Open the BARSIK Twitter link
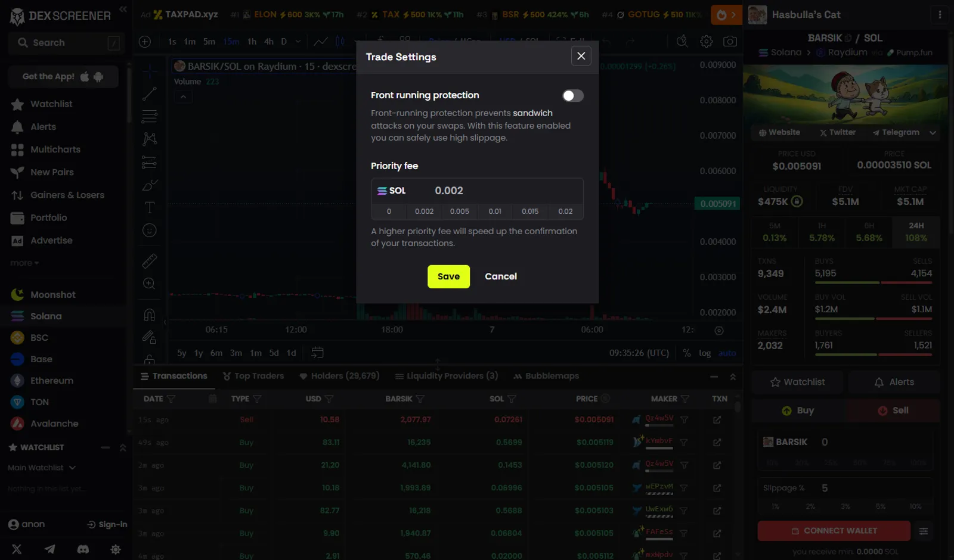This screenshot has height=560, width=954. (838, 133)
